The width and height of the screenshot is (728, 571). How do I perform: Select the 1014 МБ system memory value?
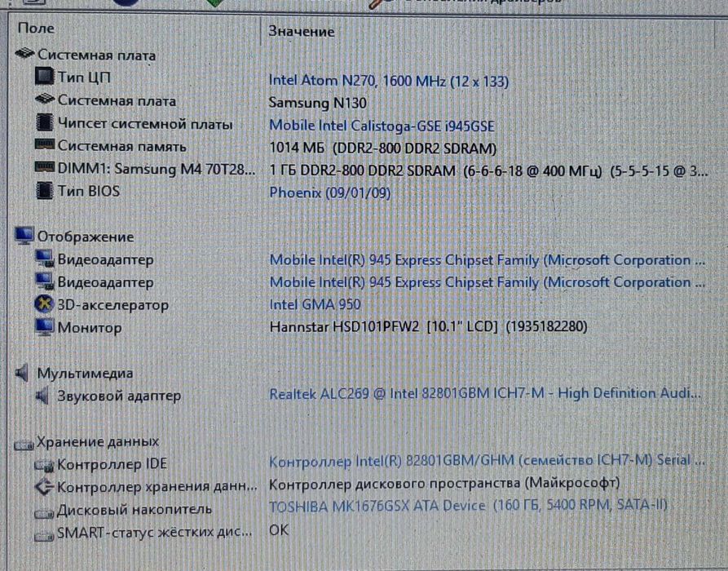(382, 148)
